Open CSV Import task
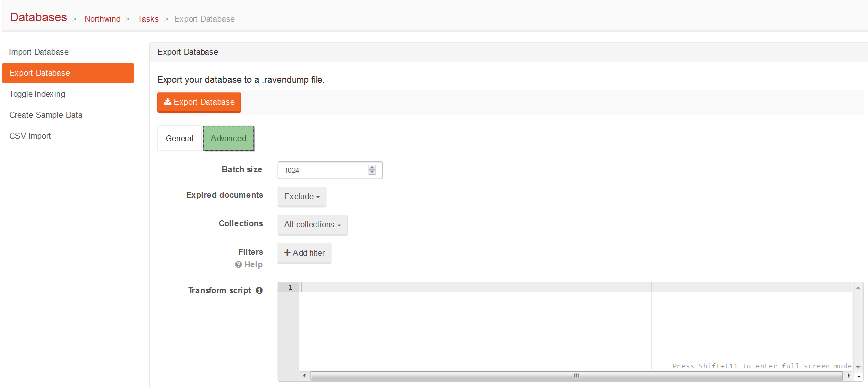This screenshot has height=387, width=868. pos(68,136)
